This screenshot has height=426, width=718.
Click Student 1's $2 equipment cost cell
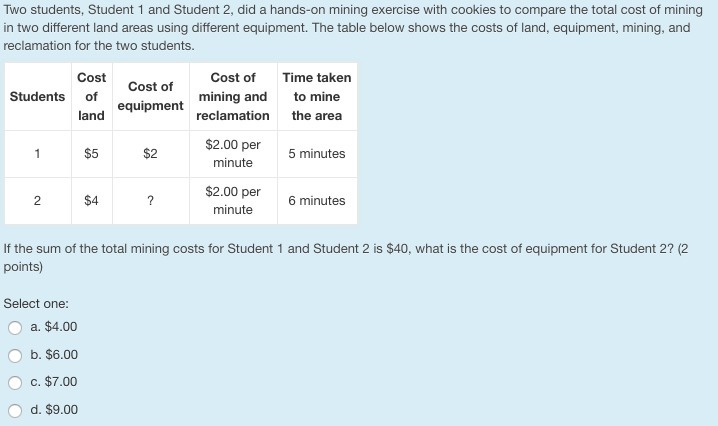coord(150,154)
